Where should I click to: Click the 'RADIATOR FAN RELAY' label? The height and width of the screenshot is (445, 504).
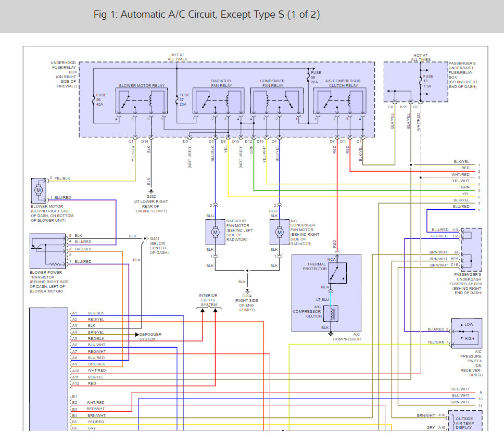pyautogui.click(x=221, y=83)
